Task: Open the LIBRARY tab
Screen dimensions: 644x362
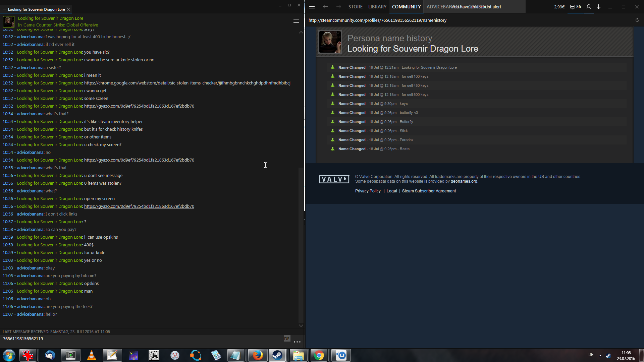Action: [x=377, y=7]
